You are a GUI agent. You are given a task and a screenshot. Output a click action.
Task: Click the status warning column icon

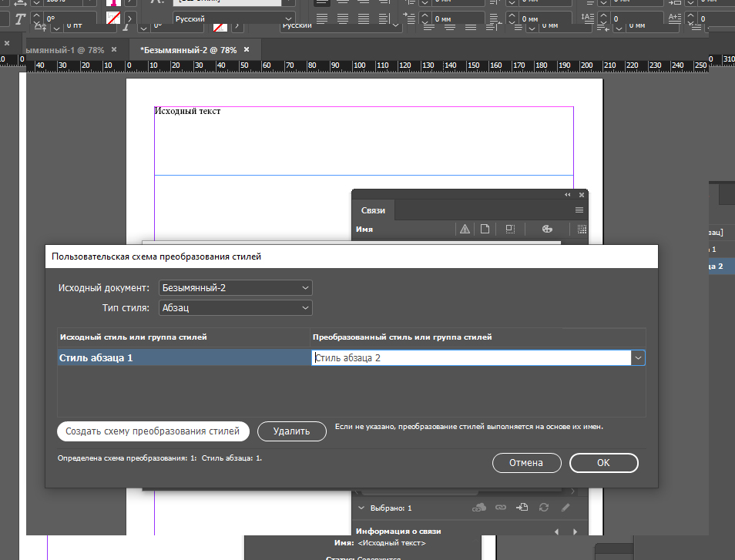coord(465,229)
